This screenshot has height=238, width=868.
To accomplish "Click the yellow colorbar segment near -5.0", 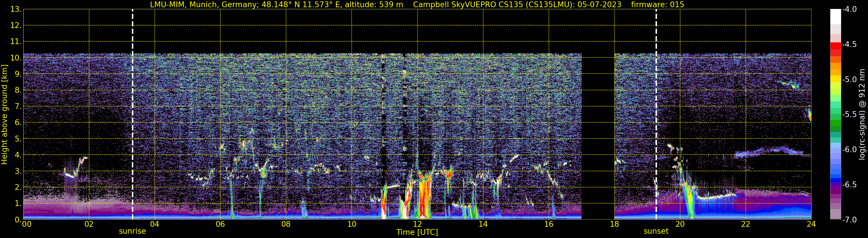I will tap(836, 79).
